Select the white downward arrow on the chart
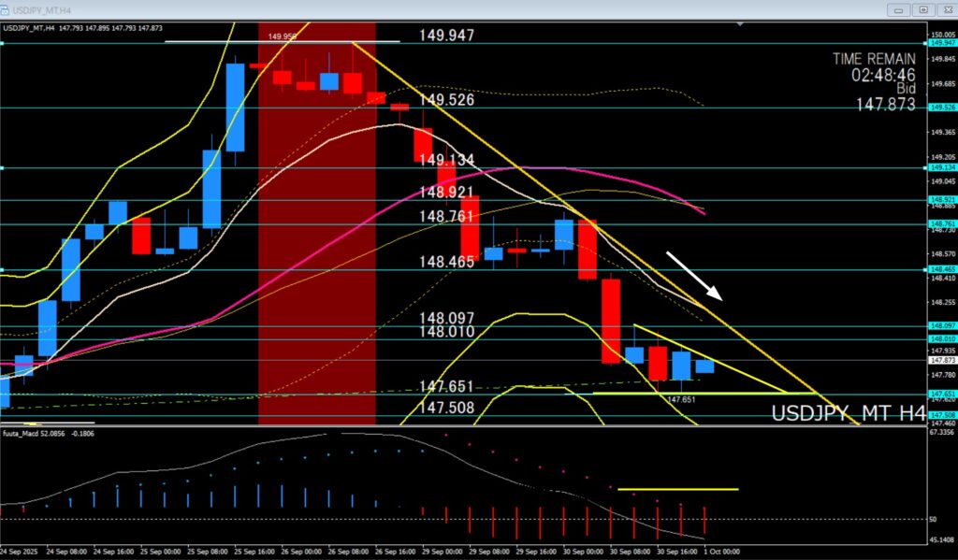The image size is (958, 560). (694, 275)
